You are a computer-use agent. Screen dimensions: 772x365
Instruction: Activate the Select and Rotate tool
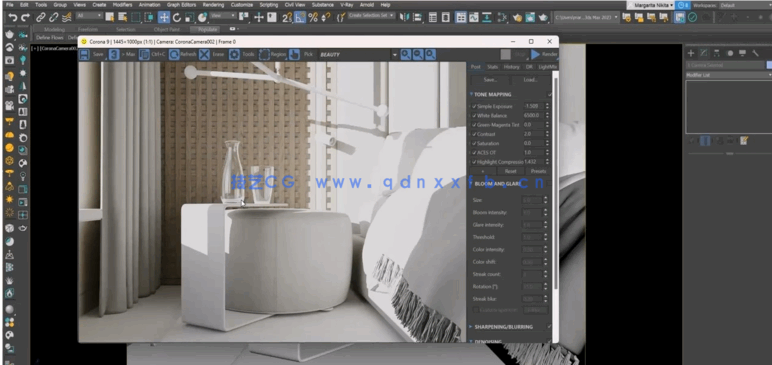pyautogui.click(x=177, y=17)
